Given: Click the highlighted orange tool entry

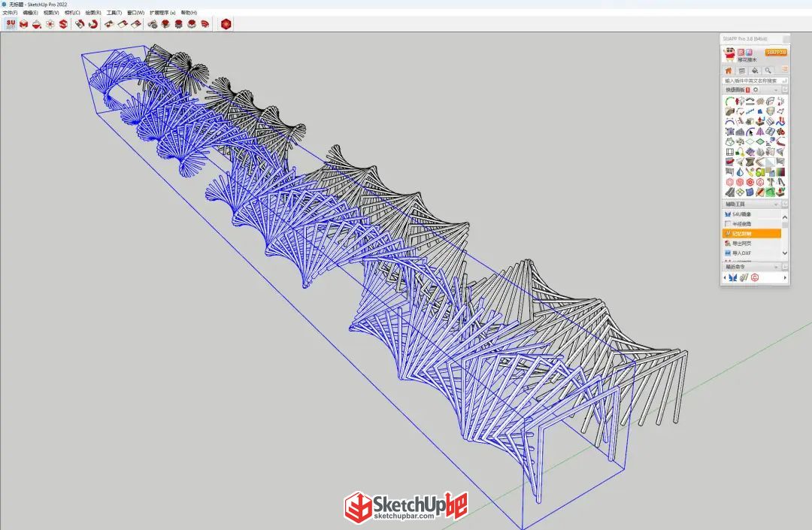Looking at the screenshot, I should click(x=751, y=234).
